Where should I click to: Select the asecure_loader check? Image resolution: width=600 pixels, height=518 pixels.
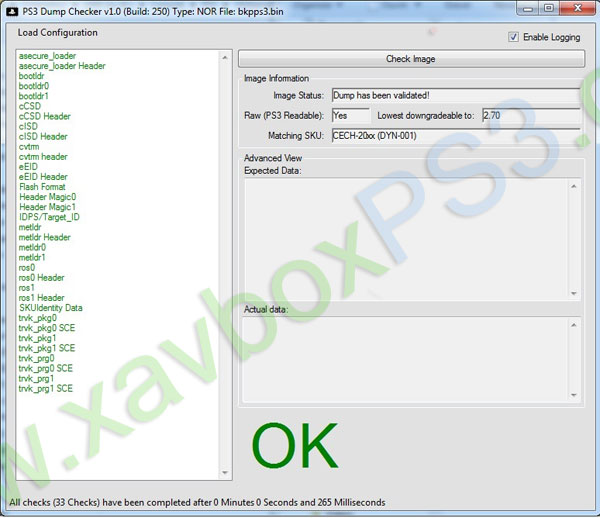(47, 56)
